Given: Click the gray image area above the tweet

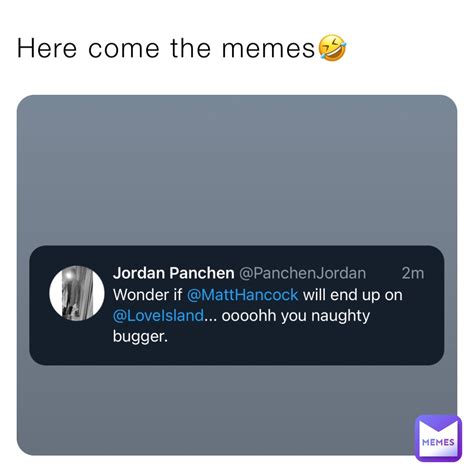Looking at the screenshot, I should pyautogui.click(x=237, y=170).
